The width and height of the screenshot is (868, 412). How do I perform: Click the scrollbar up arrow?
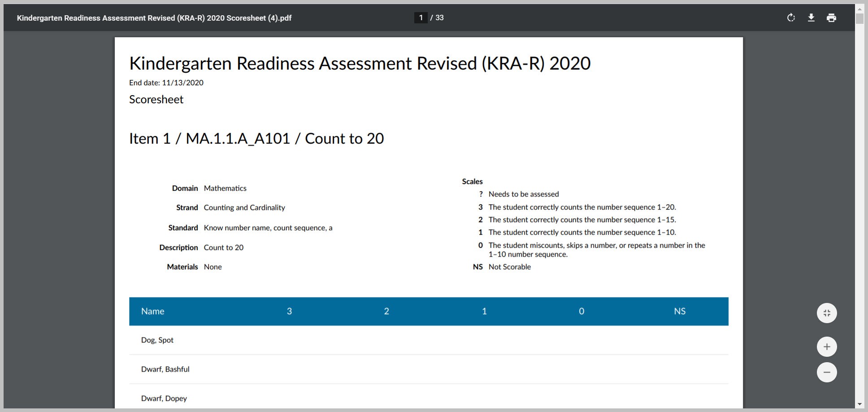(859, 9)
